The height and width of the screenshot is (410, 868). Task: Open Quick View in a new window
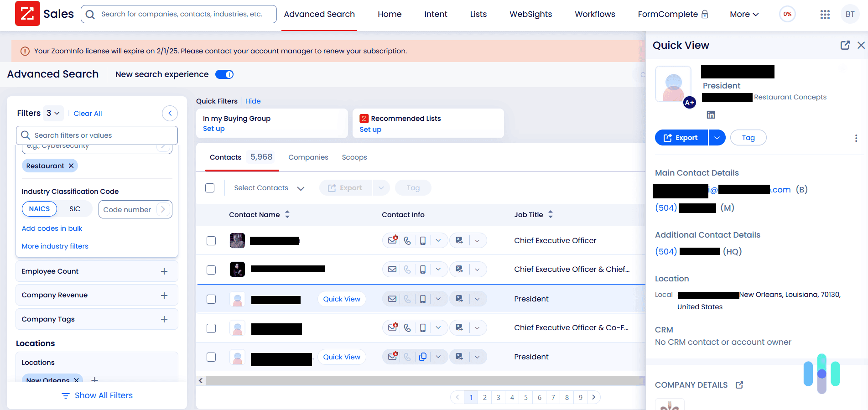(x=845, y=45)
